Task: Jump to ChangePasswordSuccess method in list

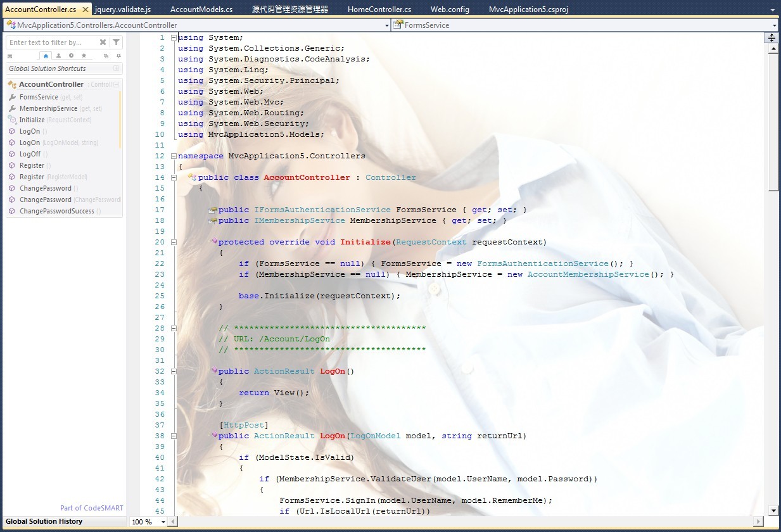Action: (x=56, y=211)
